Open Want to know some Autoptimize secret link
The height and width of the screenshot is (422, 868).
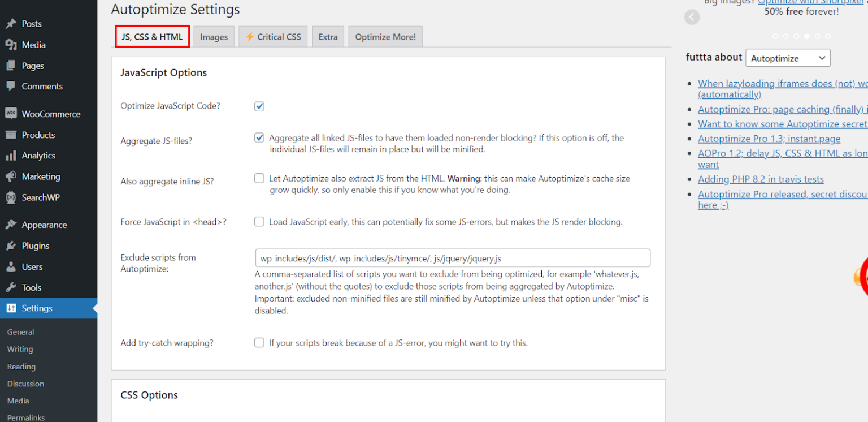[783, 124]
